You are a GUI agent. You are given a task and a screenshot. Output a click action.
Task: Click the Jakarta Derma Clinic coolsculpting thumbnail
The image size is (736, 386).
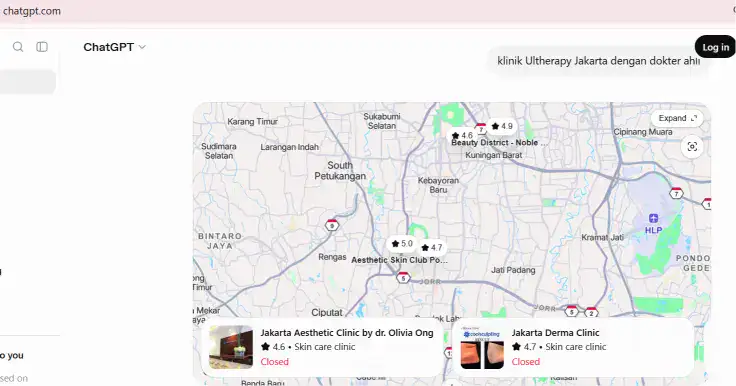482,347
